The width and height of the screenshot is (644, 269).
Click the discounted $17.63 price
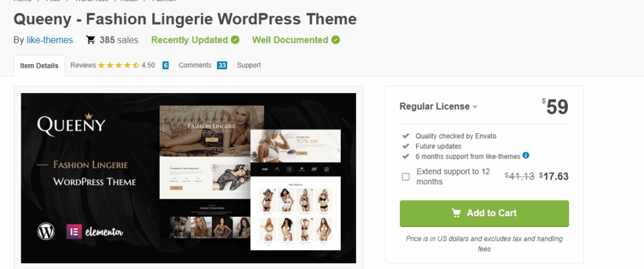553,177
